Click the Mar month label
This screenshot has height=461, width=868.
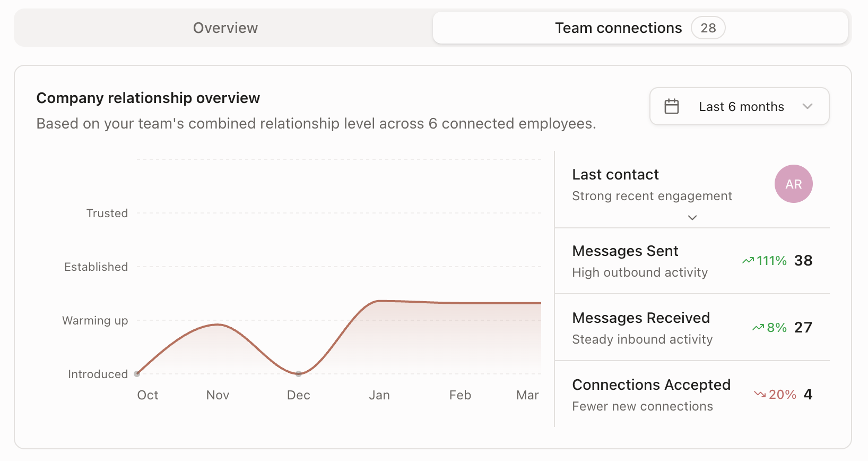click(527, 395)
